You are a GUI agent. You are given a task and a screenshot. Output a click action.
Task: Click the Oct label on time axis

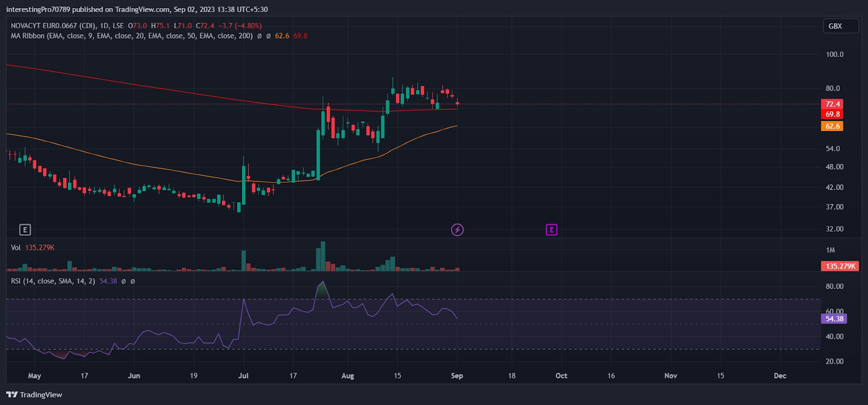click(561, 376)
